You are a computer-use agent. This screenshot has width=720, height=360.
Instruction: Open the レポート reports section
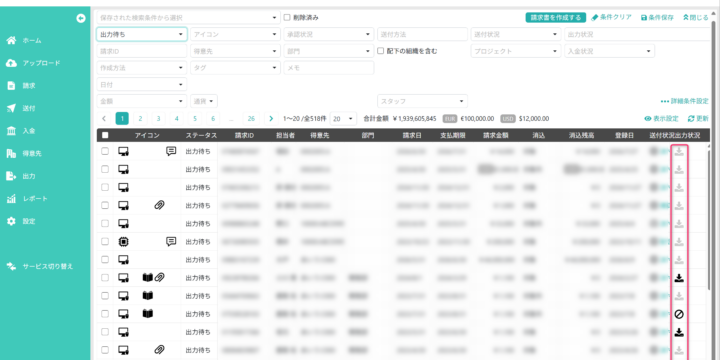tap(27, 198)
